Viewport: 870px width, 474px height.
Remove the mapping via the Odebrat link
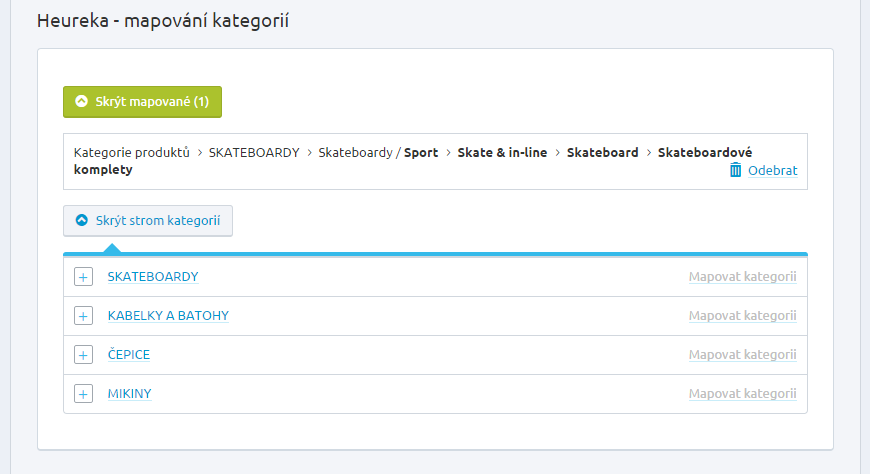pos(772,170)
